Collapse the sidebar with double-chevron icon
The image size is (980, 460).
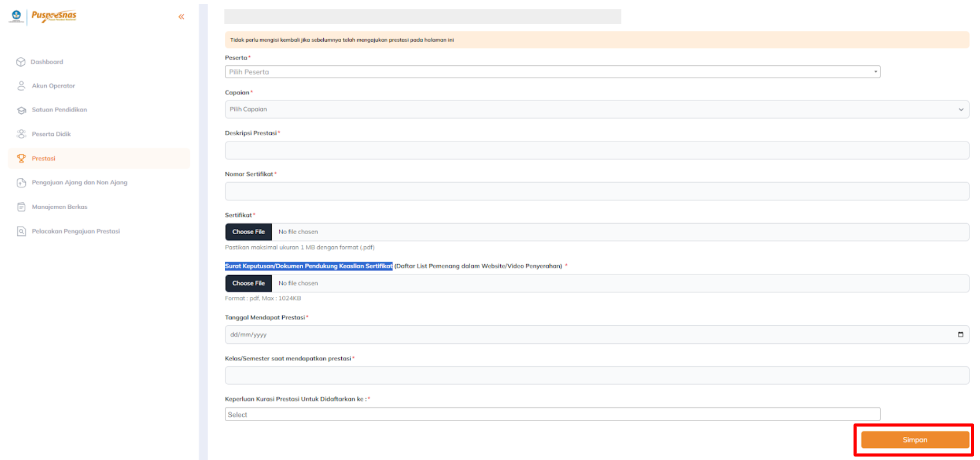tap(181, 17)
